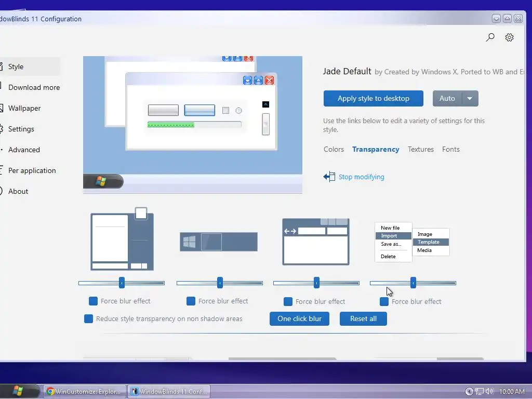Click the Reset all button
The image size is (532, 399).
click(x=363, y=318)
